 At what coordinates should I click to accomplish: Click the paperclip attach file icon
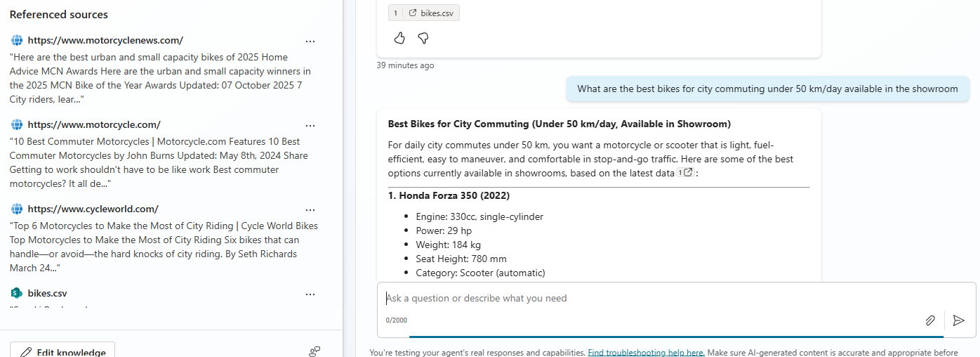(x=930, y=320)
